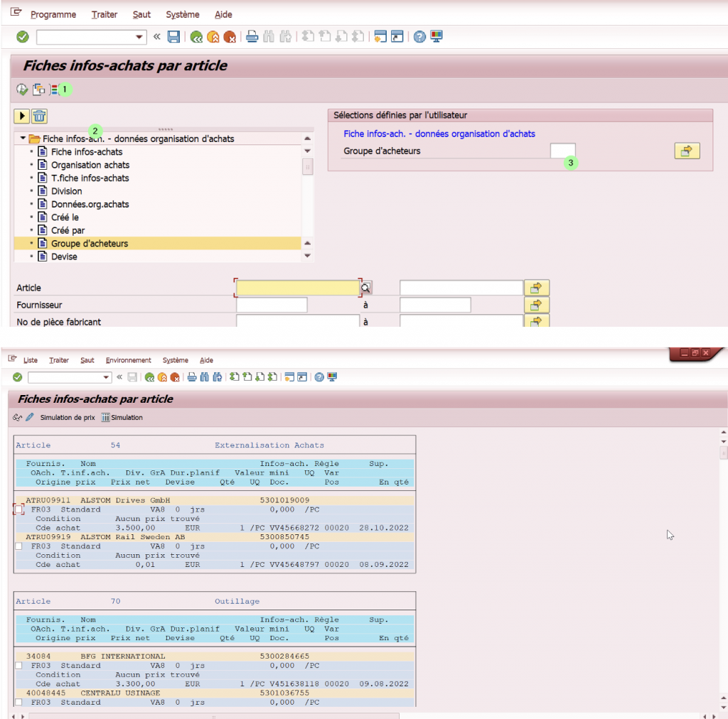The width and height of the screenshot is (728, 719).
Task: Open search help beside the Article field
Action: point(367,288)
